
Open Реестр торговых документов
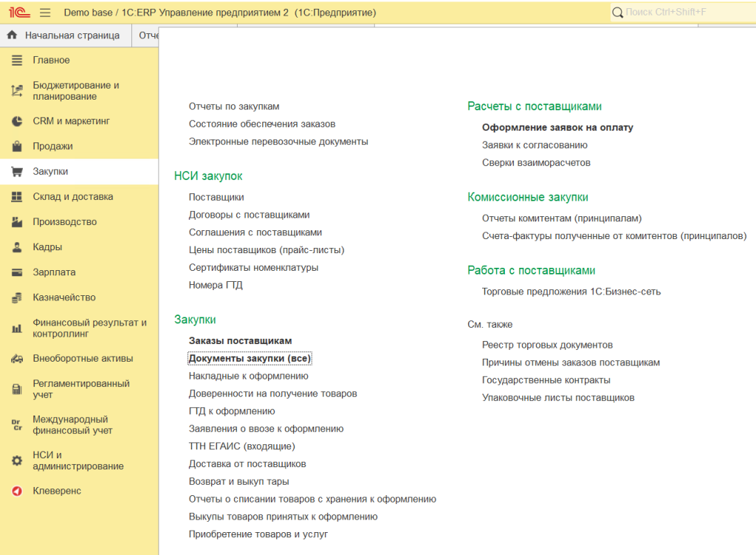click(547, 345)
